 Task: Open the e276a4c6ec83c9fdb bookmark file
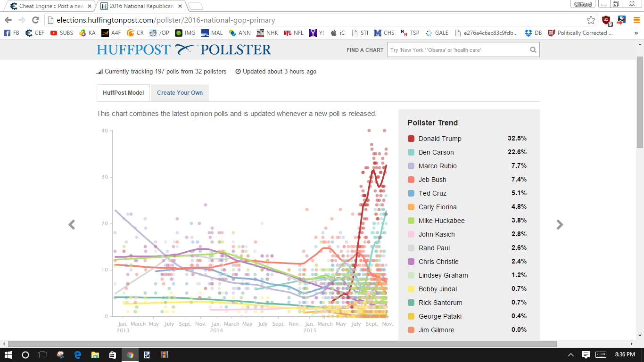[x=487, y=33]
